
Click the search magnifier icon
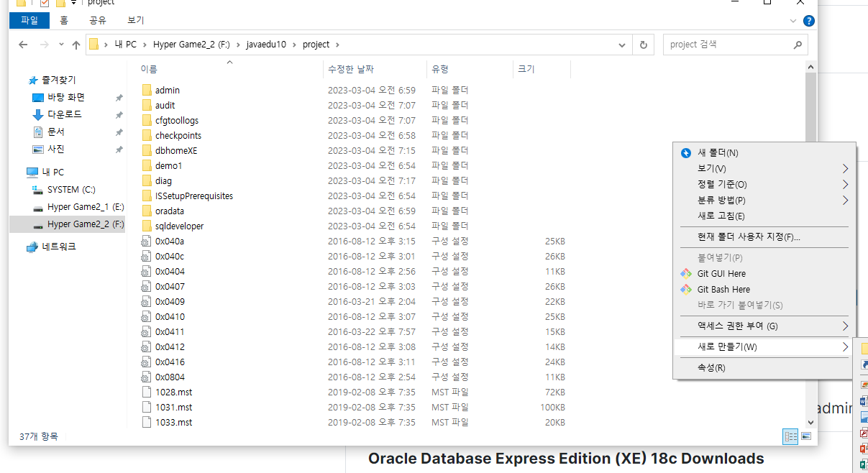tap(798, 44)
